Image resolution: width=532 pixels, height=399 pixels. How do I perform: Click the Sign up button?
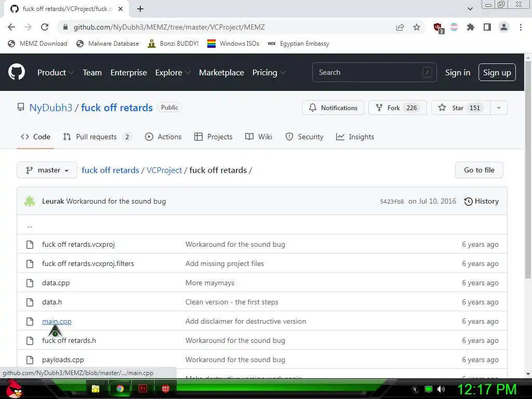[497, 72]
